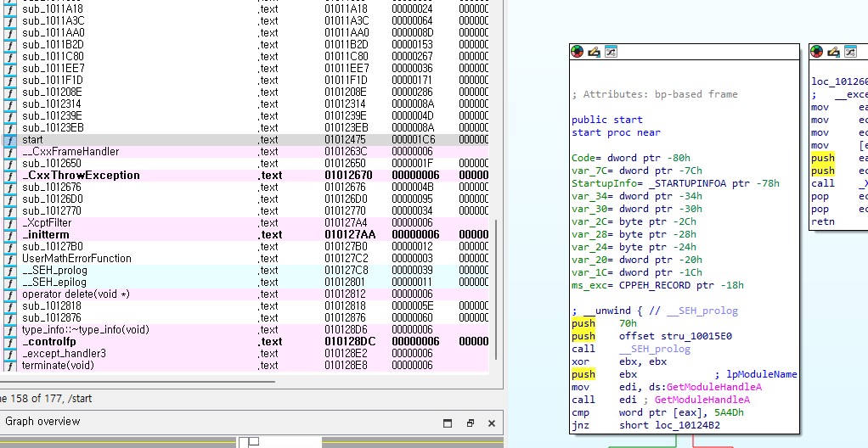The height and width of the screenshot is (448, 868).
Task: Click the lpModuleName comment
Action: (756, 374)
